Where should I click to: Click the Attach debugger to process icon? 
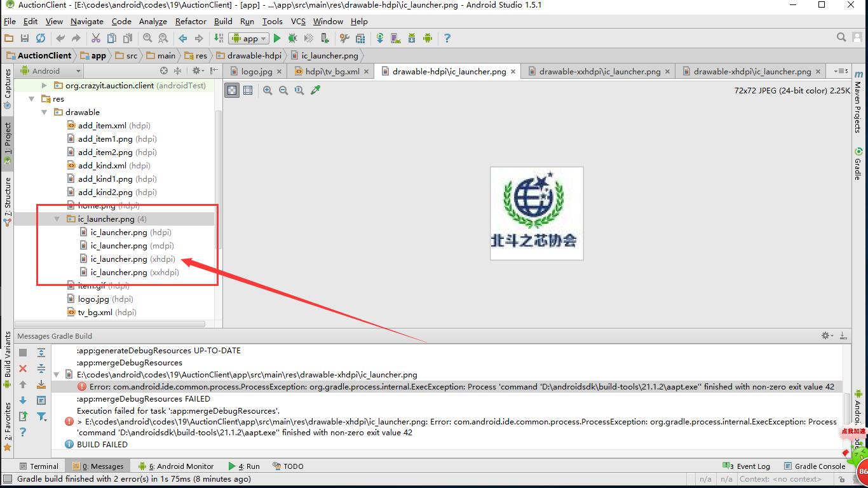click(x=325, y=38)
